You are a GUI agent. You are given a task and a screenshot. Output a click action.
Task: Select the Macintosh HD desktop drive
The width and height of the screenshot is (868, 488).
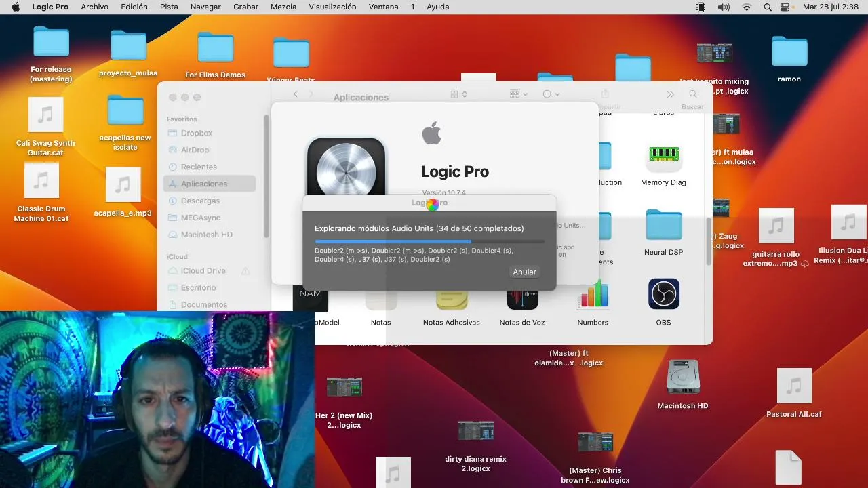(x=683, y=377)
